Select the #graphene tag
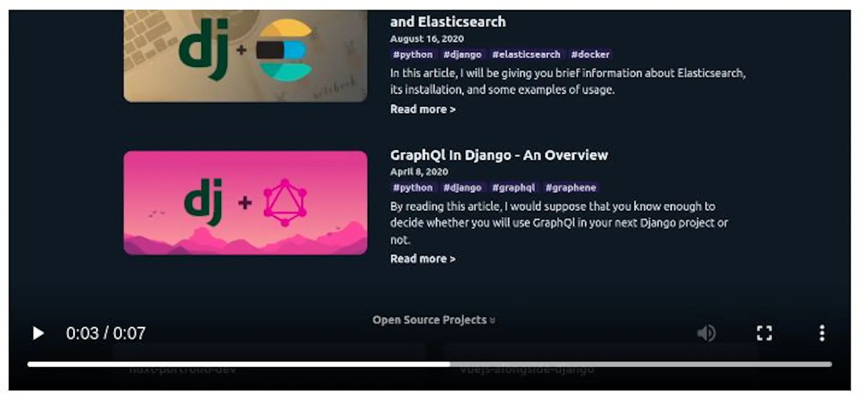868x410 pixels. pyautogui.click(x=571, y=188)
